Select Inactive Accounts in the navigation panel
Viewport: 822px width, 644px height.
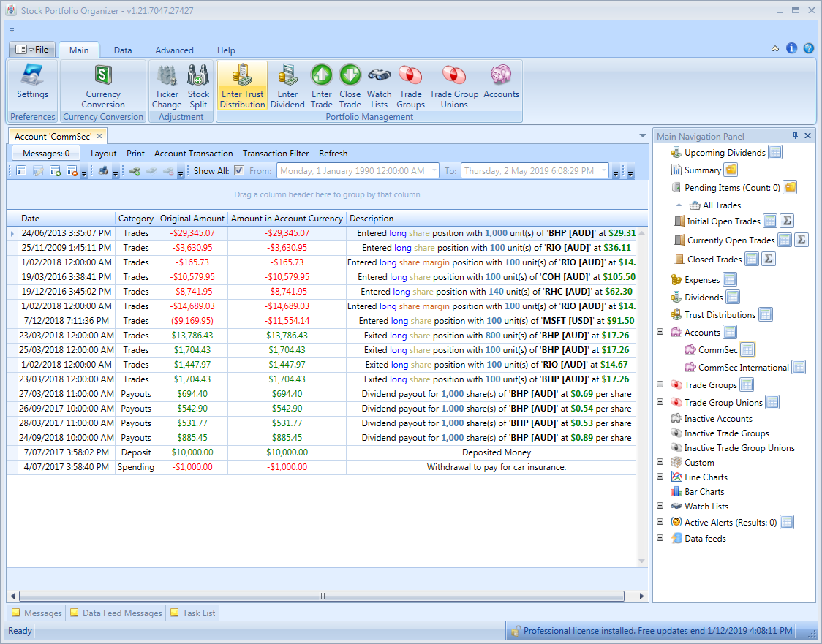point(717,418)
